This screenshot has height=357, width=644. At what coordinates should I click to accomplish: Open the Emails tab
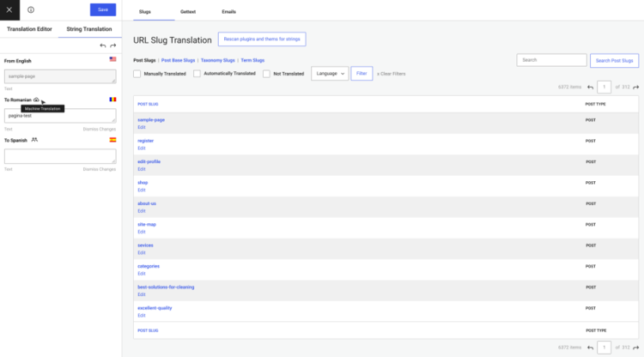point(227,12)
